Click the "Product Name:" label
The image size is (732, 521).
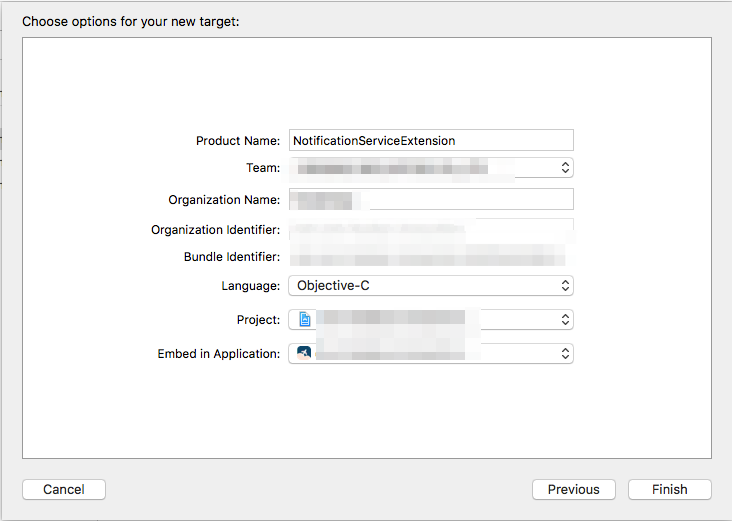[238, 141]
